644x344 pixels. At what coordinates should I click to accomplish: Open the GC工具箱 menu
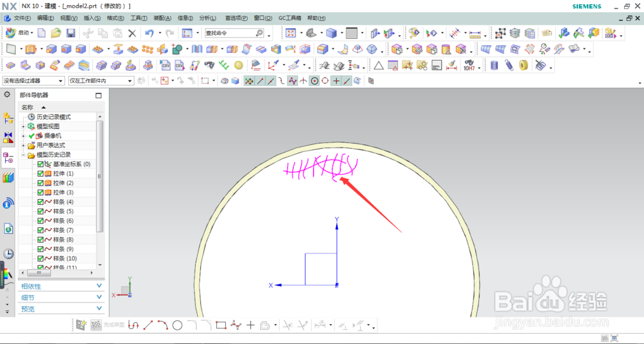tap(290, 18)
